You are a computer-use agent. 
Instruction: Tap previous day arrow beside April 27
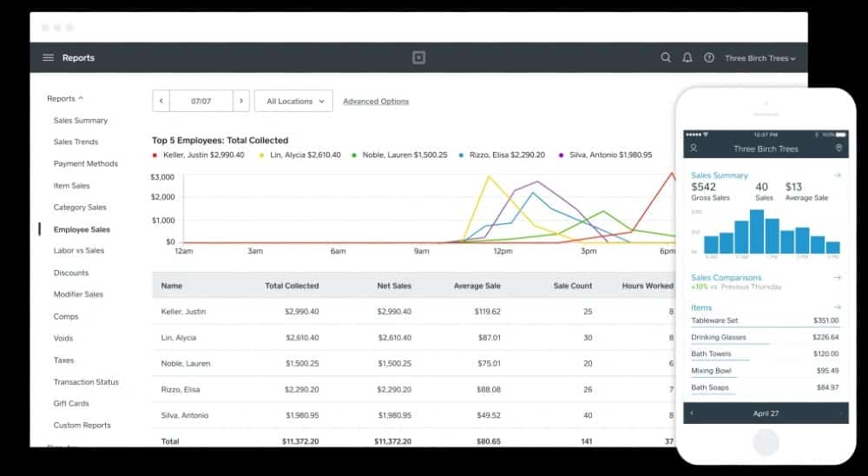(x=692, y=413)
